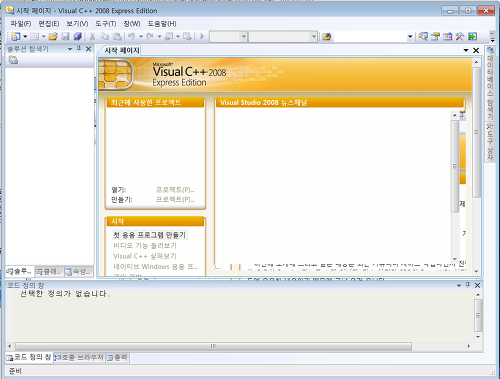This screenshot has height=379, width=500.
Task: Click 프로젝트(P)... link next to 만들기
Action: (175, 199)
